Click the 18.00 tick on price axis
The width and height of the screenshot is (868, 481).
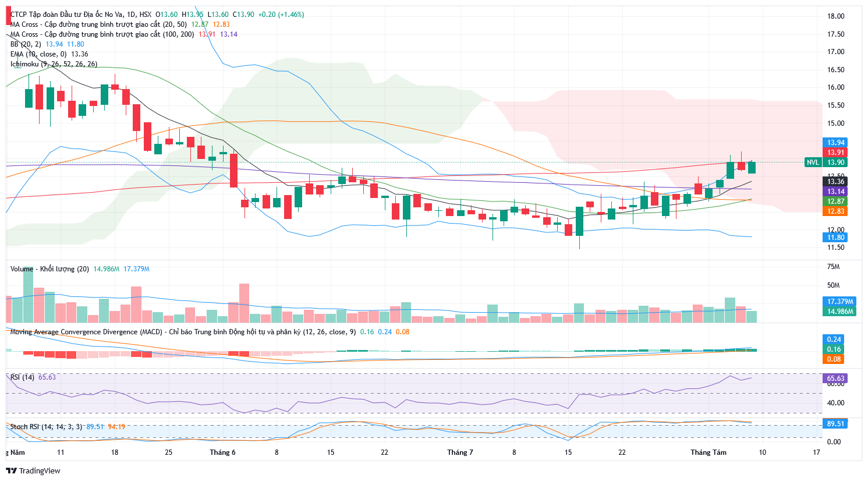[x=836, y=16]
